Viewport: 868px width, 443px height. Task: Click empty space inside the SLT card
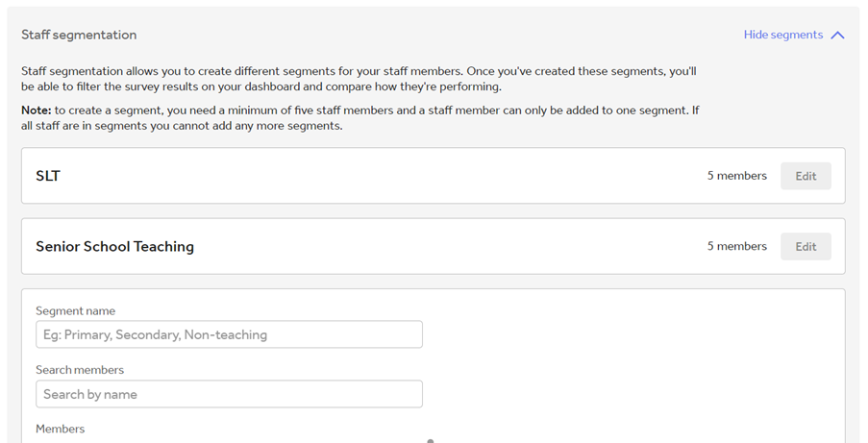point(384,176)
